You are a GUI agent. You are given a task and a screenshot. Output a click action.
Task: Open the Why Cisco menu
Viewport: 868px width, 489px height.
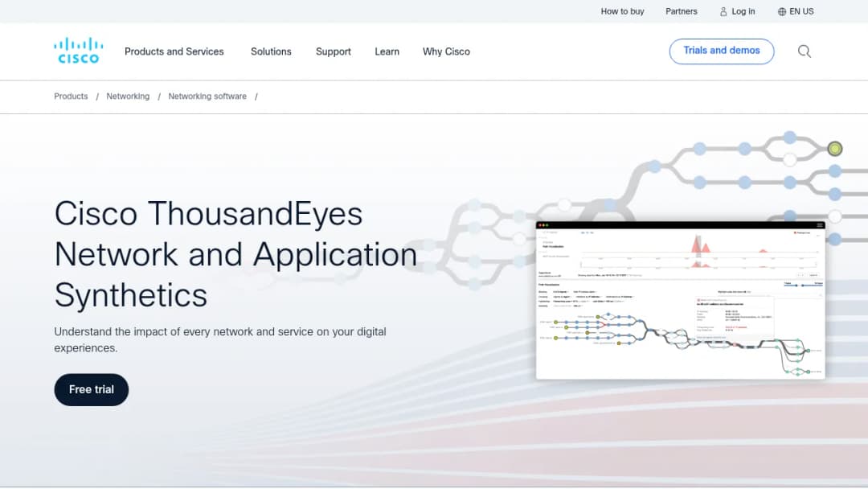click(x=446, y=51)
